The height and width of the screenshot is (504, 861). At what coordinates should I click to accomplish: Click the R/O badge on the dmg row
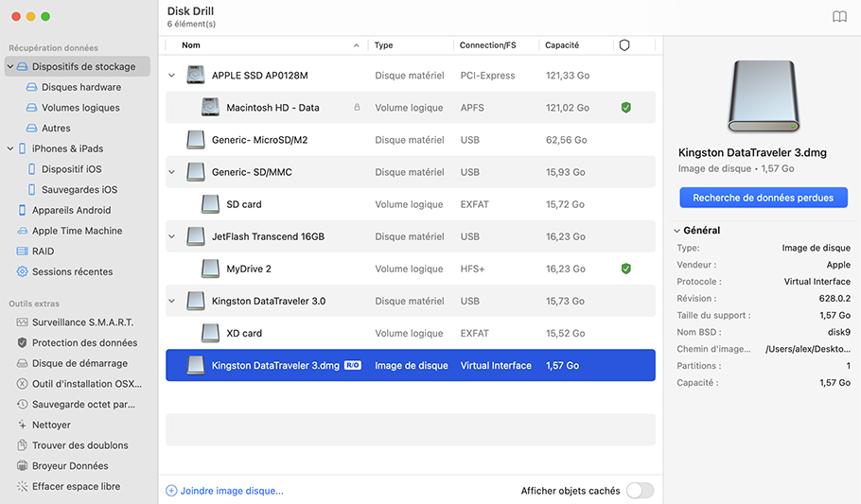[353, 365]
